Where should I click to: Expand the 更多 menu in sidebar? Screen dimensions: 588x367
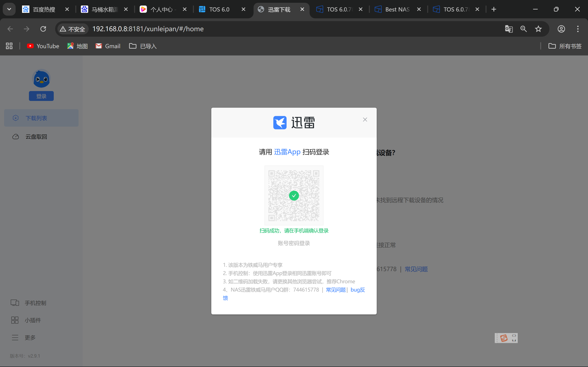click(30, 338)
